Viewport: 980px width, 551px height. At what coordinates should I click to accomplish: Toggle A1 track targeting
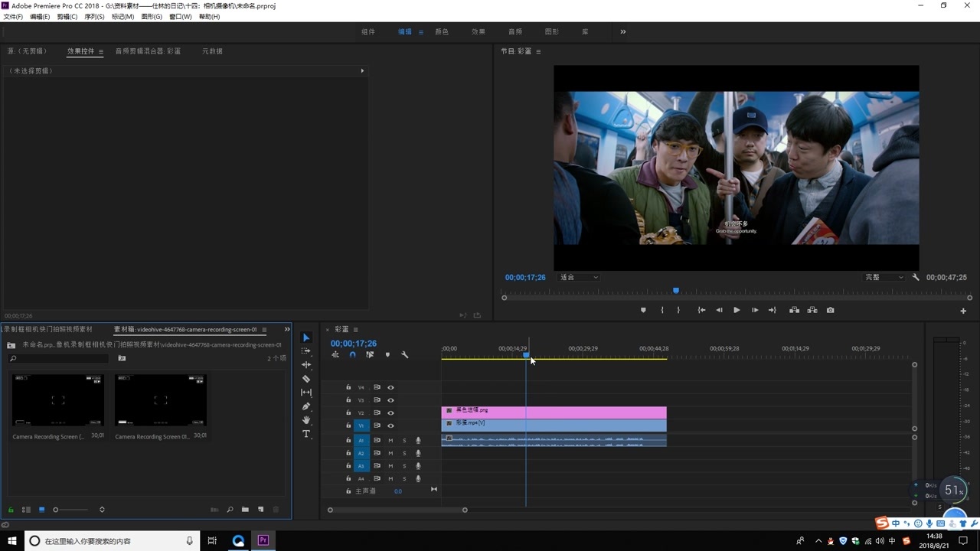tap(361, 441)
